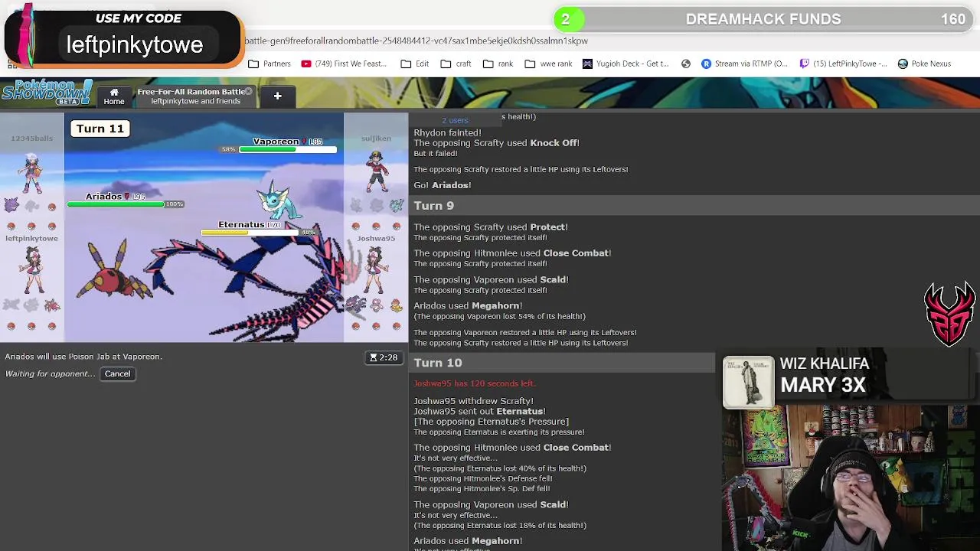The image size is (980, 551).
Task: Click the Turn 11 indicator
Action: 100,129
